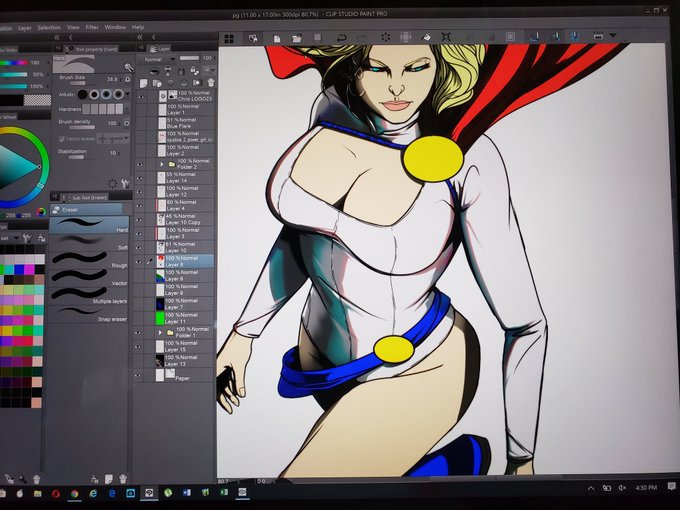Select the Multiple layers eraser sub tool
Image resolution: width=680 pixels, height=510 pixels.
89,296
